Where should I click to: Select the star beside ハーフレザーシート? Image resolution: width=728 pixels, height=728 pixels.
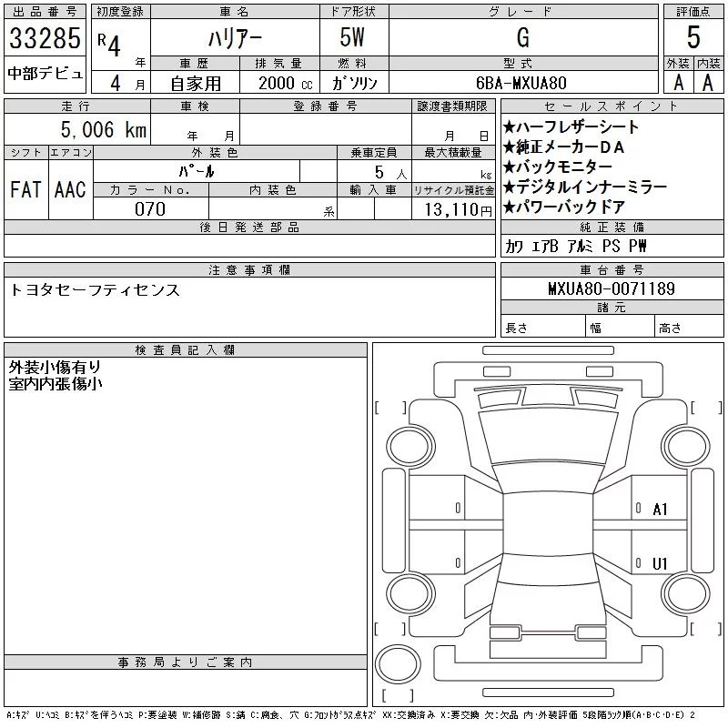pyautogui.click(x=509, y=127)
